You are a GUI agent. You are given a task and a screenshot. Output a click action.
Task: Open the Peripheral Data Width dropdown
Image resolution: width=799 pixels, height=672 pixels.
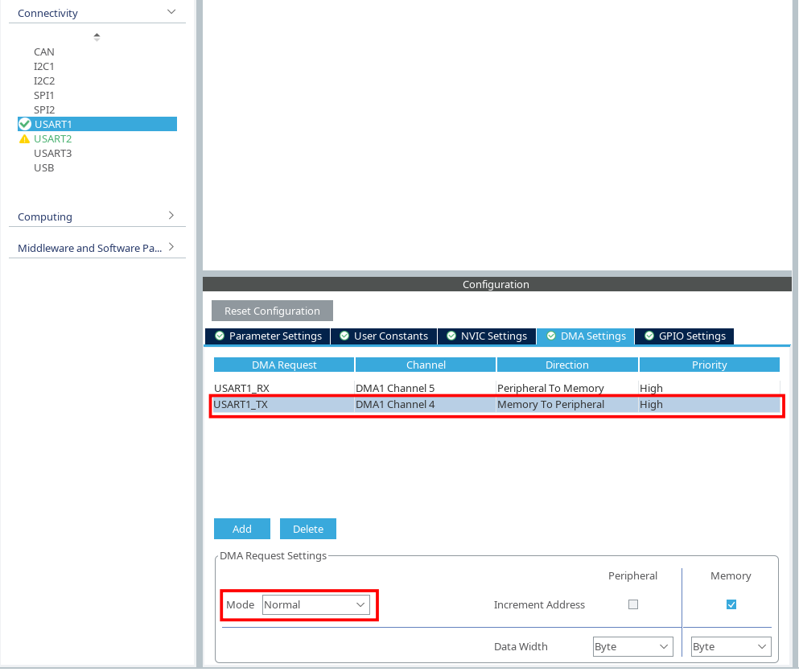[632, 646]
